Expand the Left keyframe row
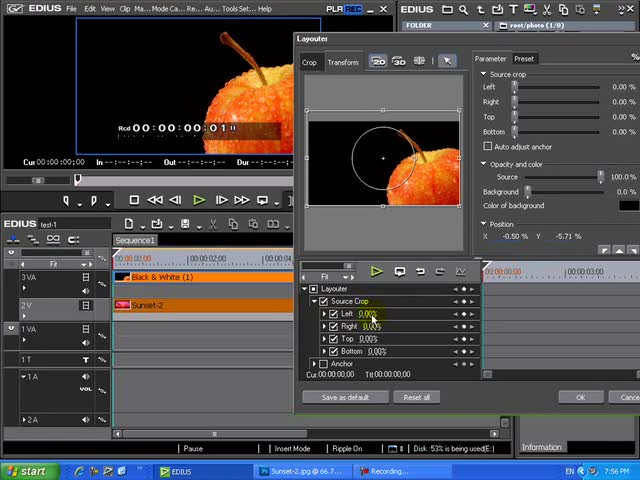This screenshot has width=640, height=480. [x=324, y=314]
